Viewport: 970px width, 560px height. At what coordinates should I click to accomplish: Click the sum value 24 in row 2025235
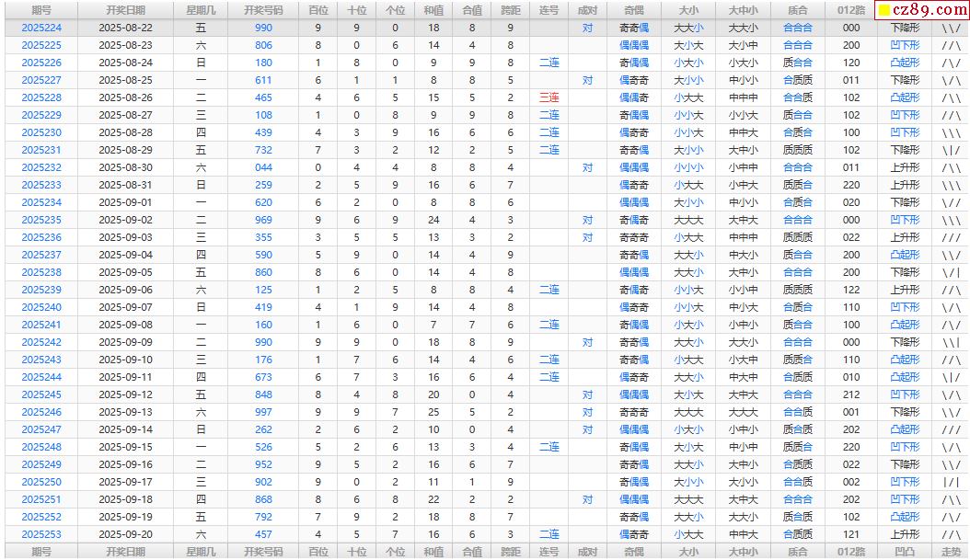coord(433,220)
